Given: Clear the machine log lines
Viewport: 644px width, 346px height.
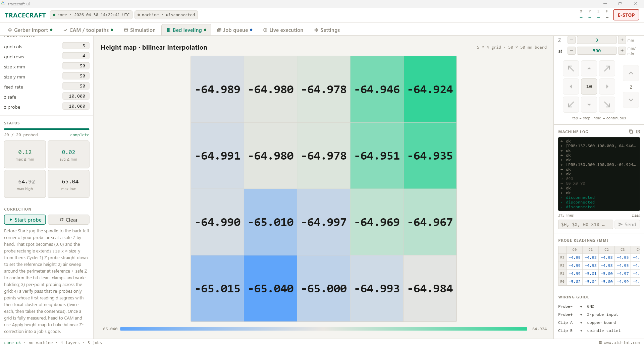Looking at the screenshot, I should [x=636, y=216].
